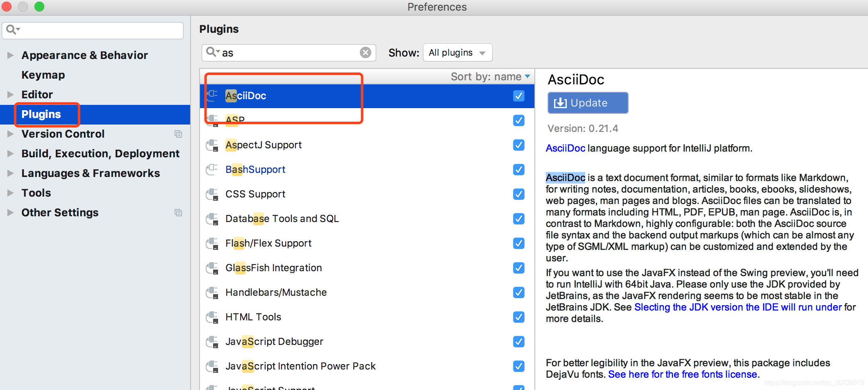Open the free fonts license link
868x390 pixels.
tap(682, 374)
